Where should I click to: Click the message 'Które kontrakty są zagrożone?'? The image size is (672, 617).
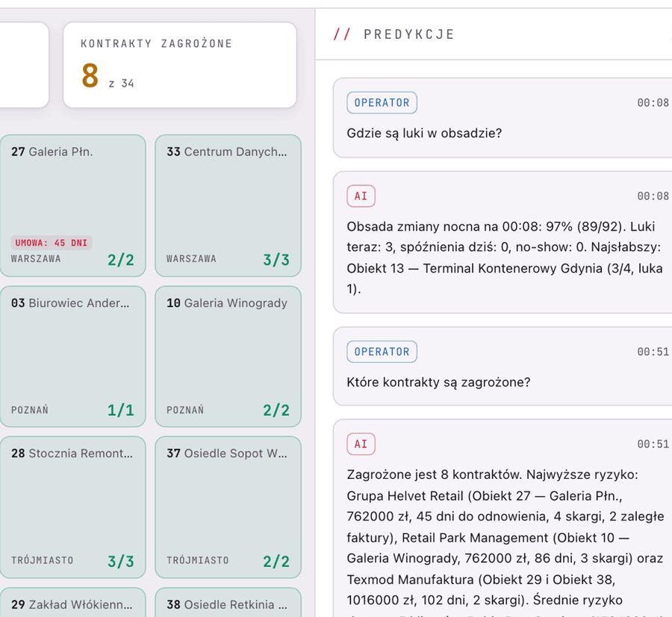coord(438,382)
